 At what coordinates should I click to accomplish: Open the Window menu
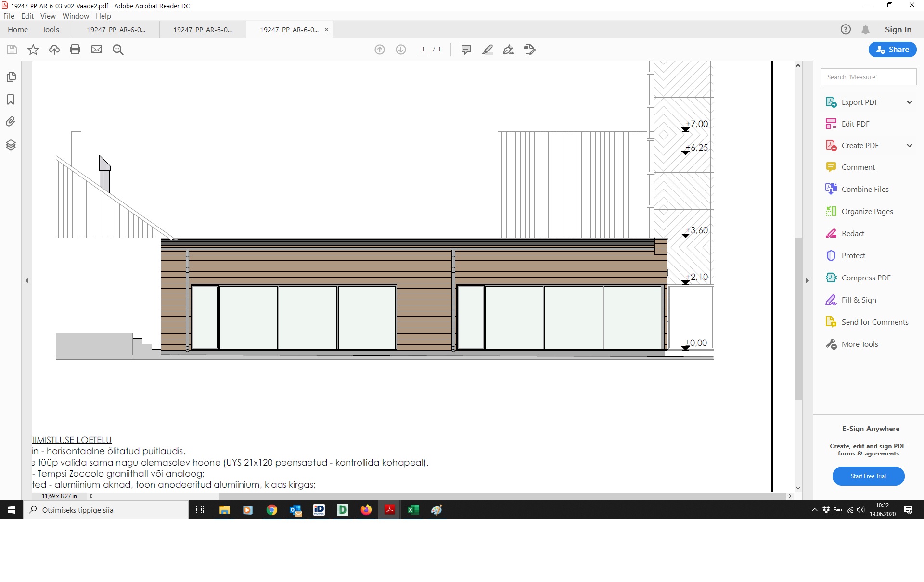pyautogui.click(x=76, y=16)
